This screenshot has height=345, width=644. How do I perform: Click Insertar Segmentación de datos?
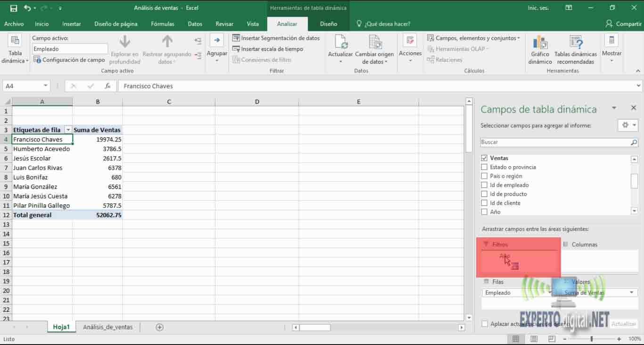click(276, 38)
